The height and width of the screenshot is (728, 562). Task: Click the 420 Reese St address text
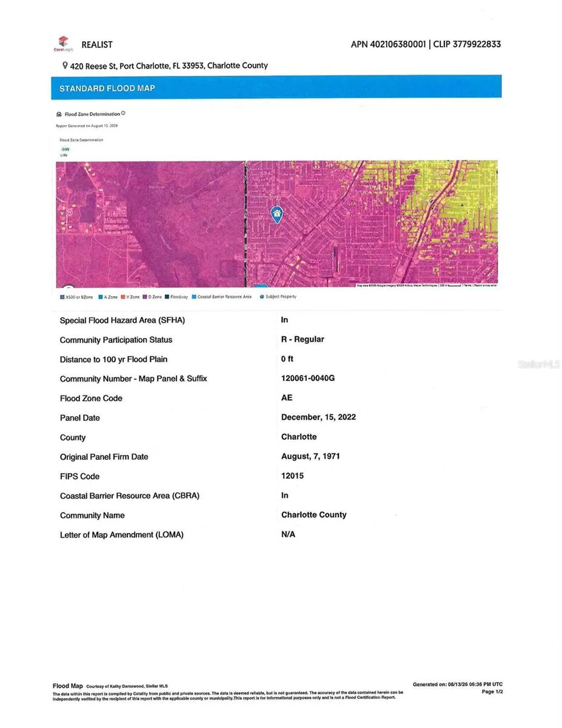click(169, 66)
